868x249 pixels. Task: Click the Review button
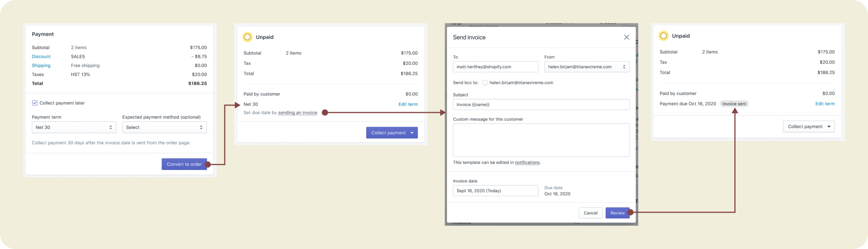[617, 213]
